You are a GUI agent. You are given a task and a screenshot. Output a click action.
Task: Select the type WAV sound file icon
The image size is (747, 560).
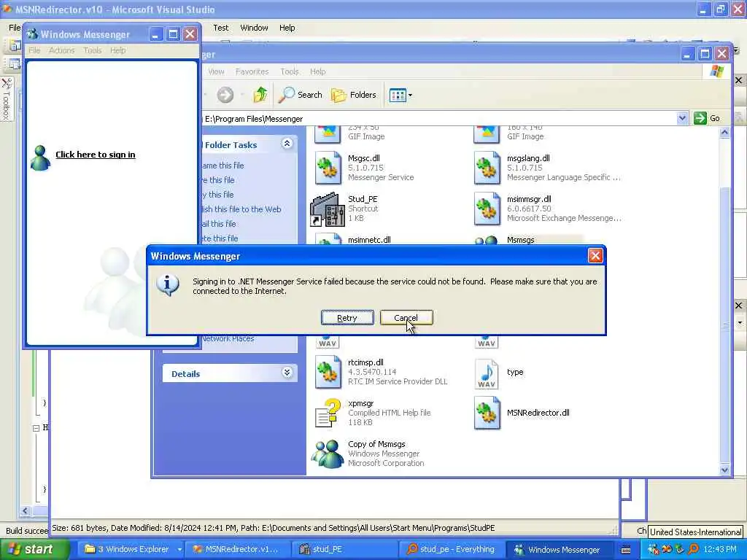click(x=487, y=374)
